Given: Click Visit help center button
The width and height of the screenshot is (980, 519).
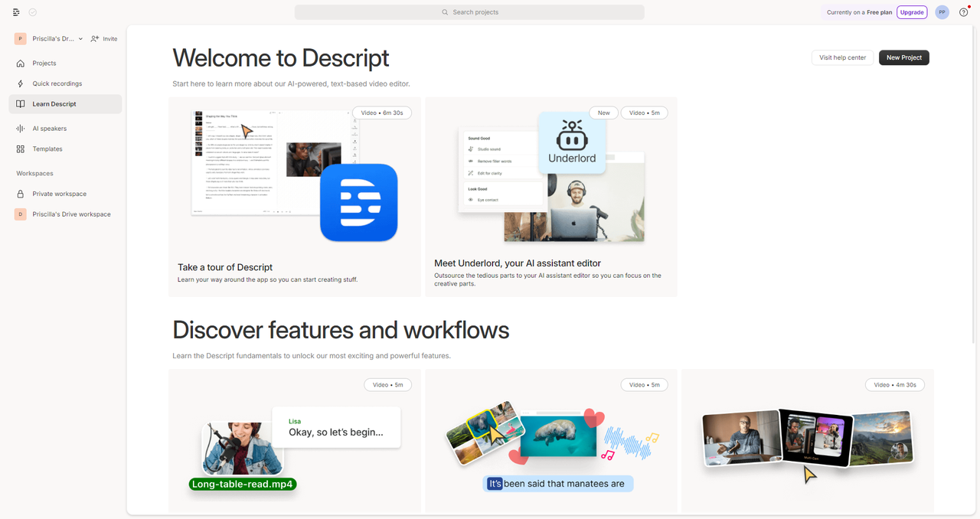Looking at the screenshot, I should click(842, 57).
